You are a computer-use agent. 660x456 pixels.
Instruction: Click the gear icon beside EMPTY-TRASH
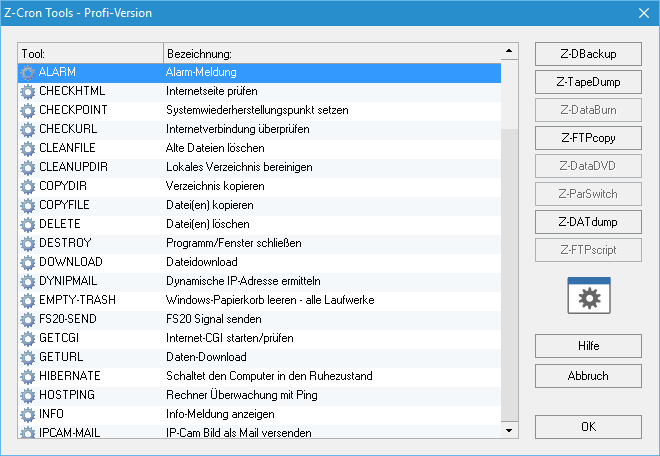(28, 300)
